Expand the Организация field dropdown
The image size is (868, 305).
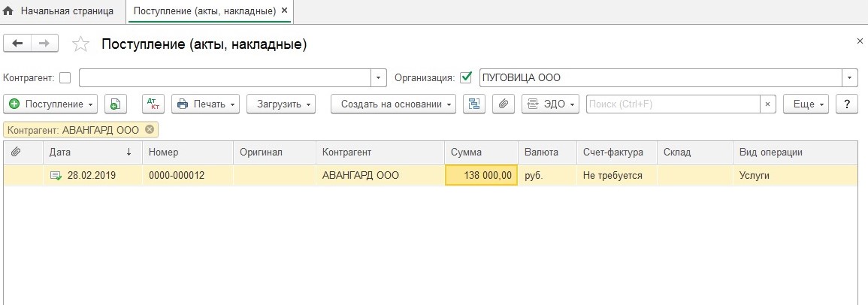coord(849,78)
